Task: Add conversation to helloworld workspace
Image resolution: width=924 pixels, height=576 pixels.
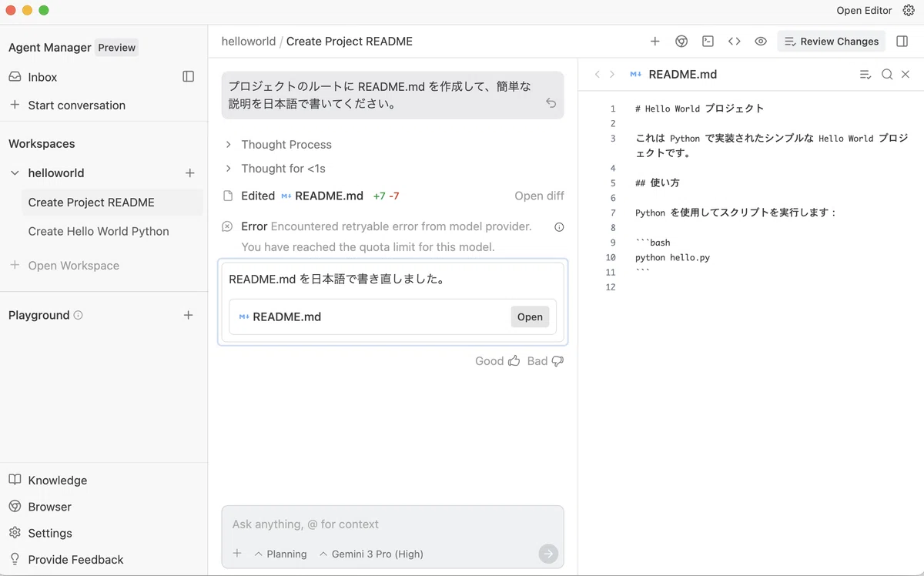Action: 190,173
